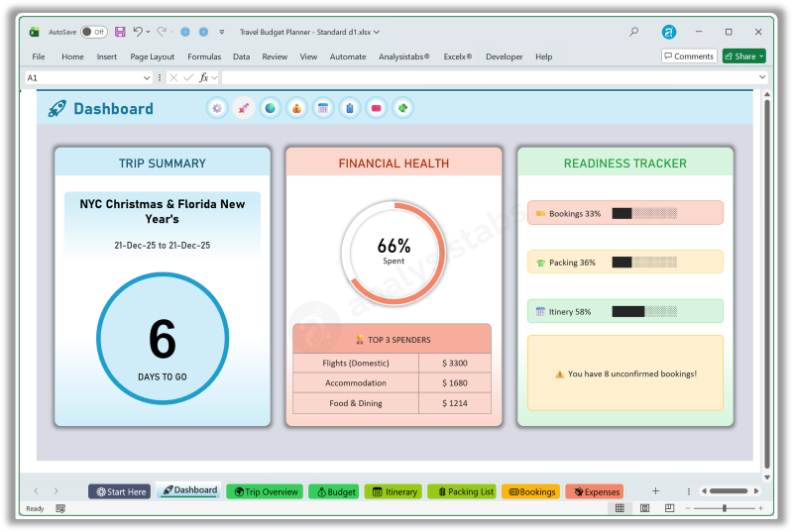Click the Redo arrow

click(162, 32)
